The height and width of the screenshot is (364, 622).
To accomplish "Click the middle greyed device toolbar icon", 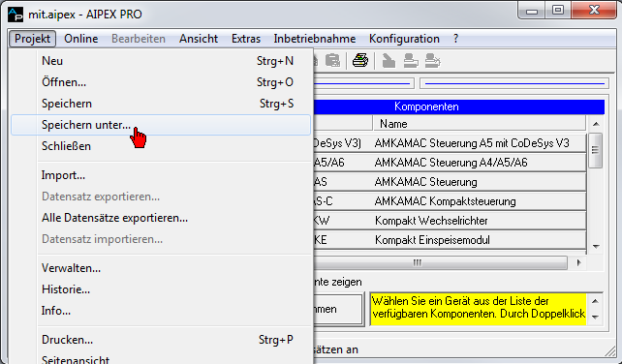I will pyautogui.click(x=411, y=61).
